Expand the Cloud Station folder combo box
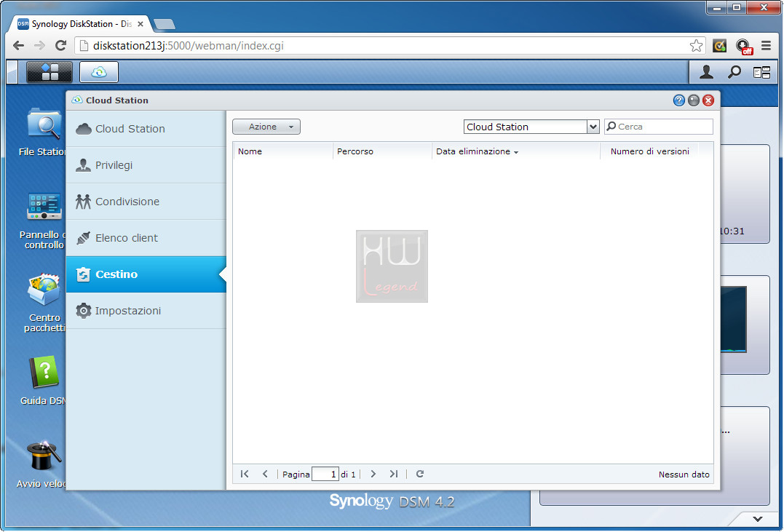 pos(593,127)
